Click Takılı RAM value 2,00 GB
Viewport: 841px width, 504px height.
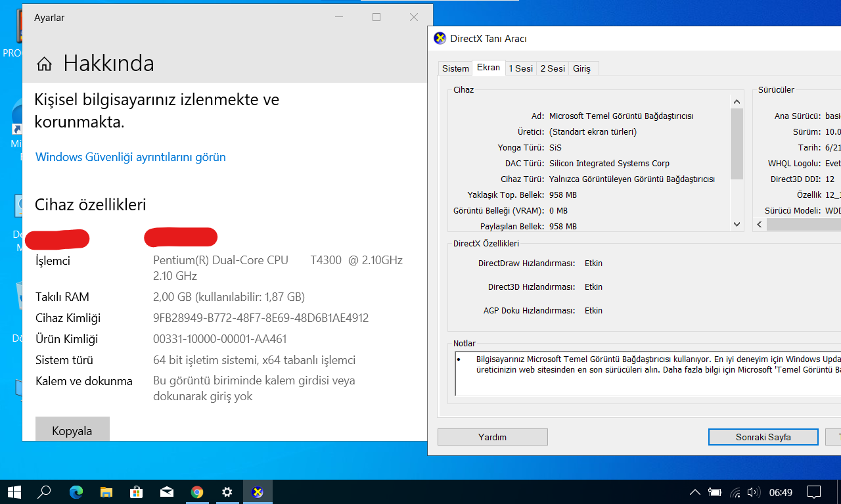click(x=229, y=297)
